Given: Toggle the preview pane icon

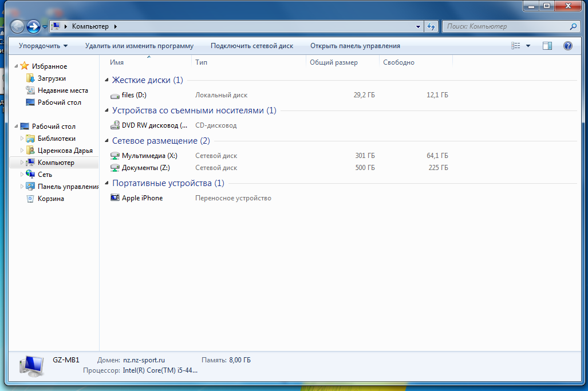Looking at the screenshot, I should click(547, 46).
